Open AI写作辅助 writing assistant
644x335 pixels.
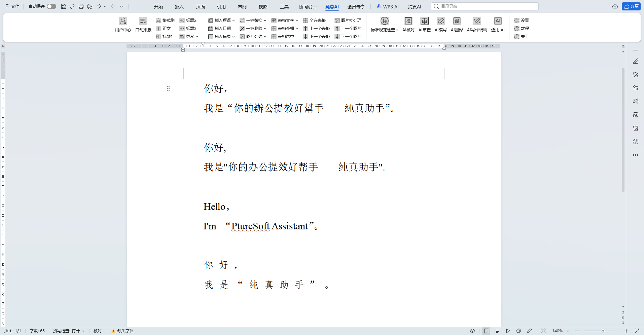(477, 25)
